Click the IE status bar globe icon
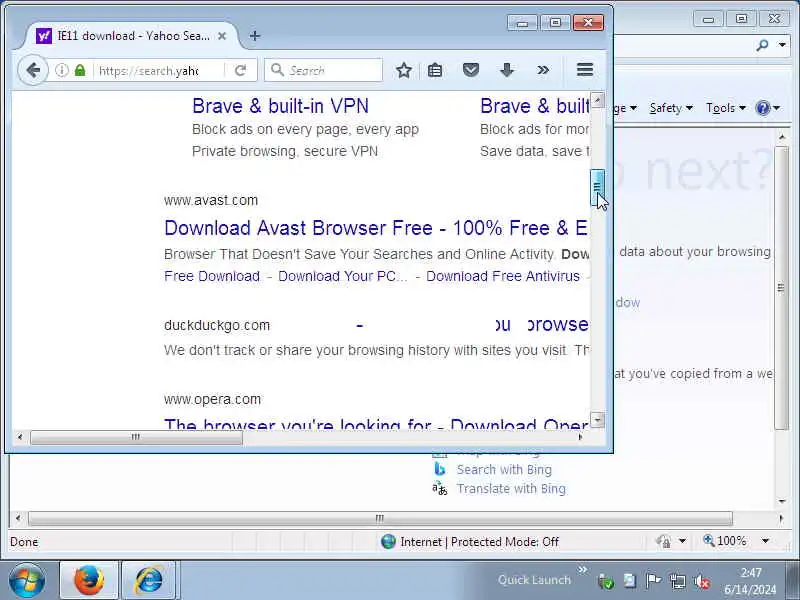The height and width of the screenshot is (600, 800). click(x=388, y=541)
